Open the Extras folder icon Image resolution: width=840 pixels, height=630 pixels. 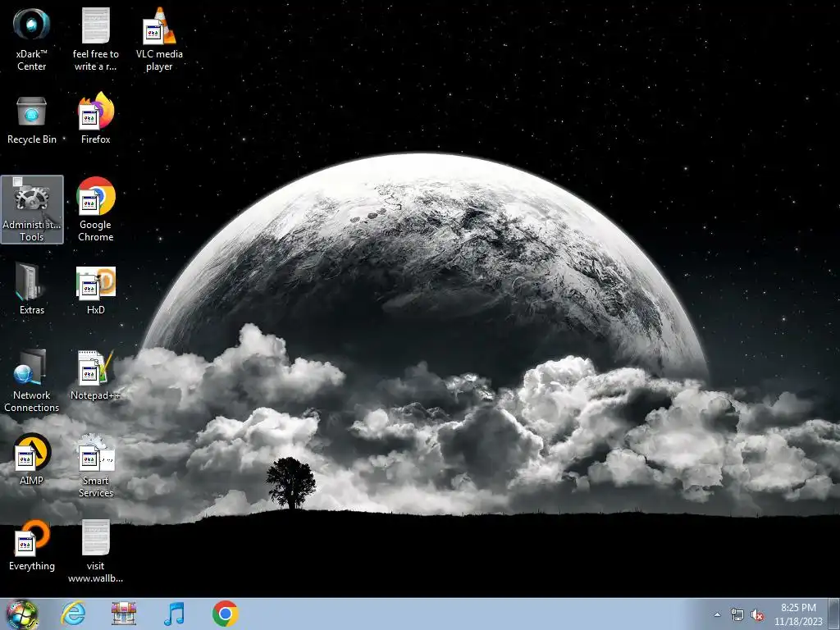click(x=32, y=289)
